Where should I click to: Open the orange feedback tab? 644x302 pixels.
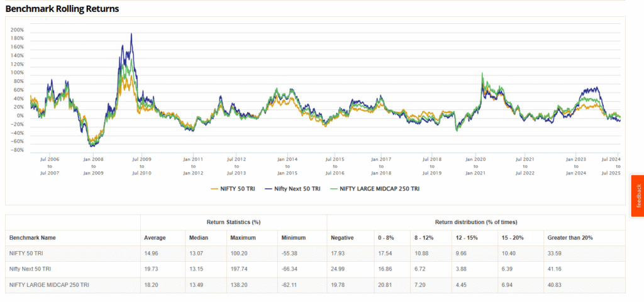638,196
